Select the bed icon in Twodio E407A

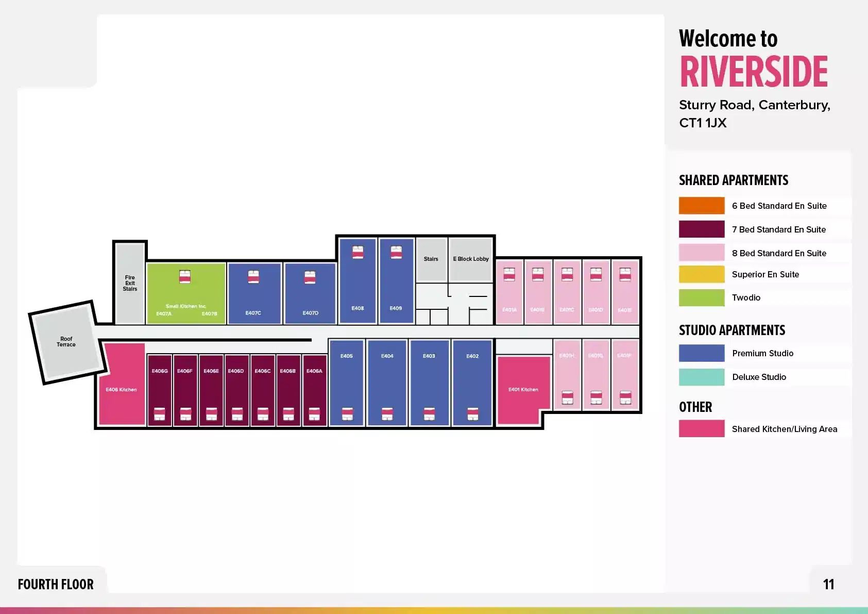coord(185,276)
